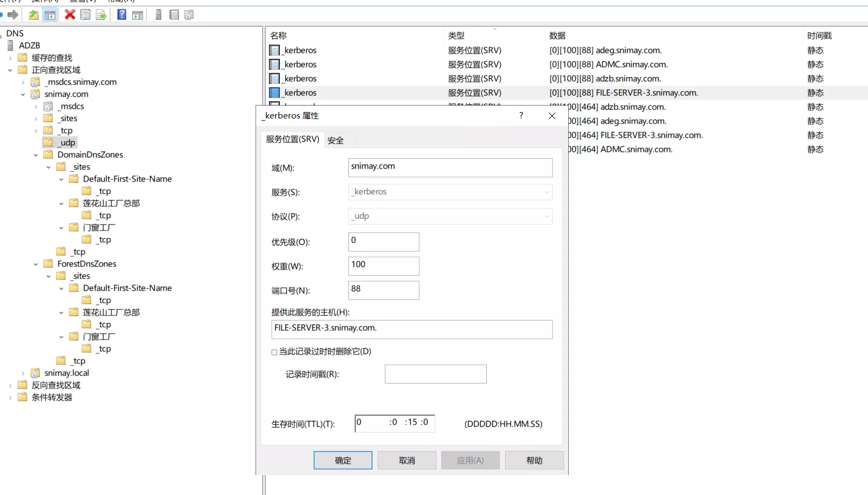Open the 协议 _udp dropdown
868x495 pixels.
546,217
